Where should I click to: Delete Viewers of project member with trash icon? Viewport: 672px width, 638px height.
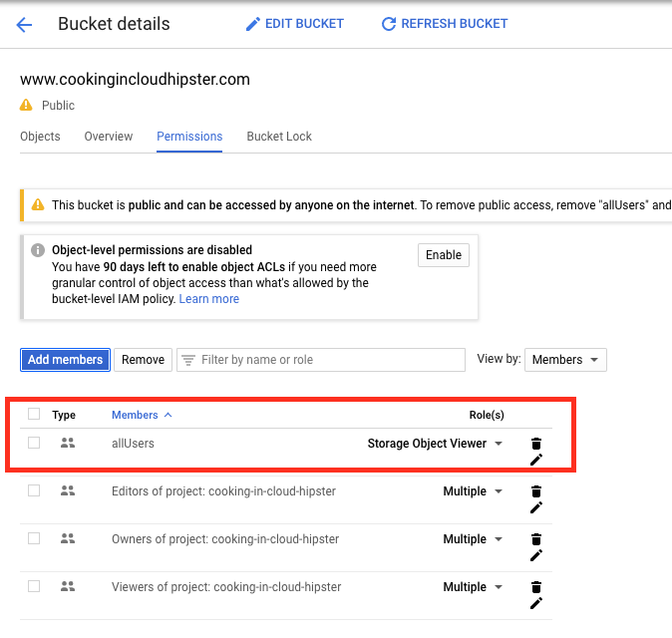point(536,587)
